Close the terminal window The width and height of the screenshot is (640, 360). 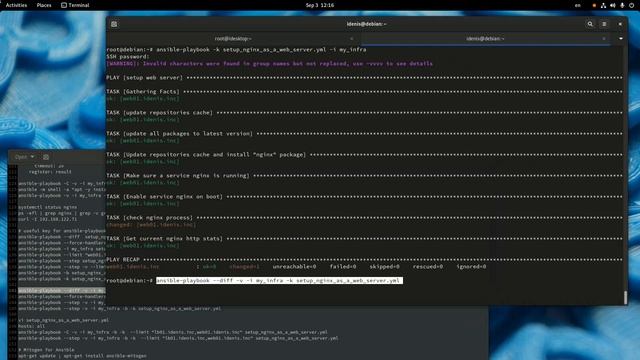(x=620, y=24)
